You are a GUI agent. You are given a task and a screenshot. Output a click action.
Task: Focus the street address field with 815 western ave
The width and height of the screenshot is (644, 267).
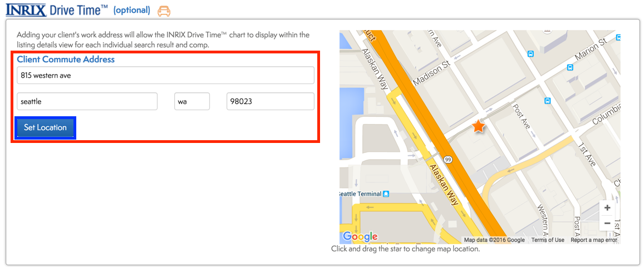coord(165,75)
